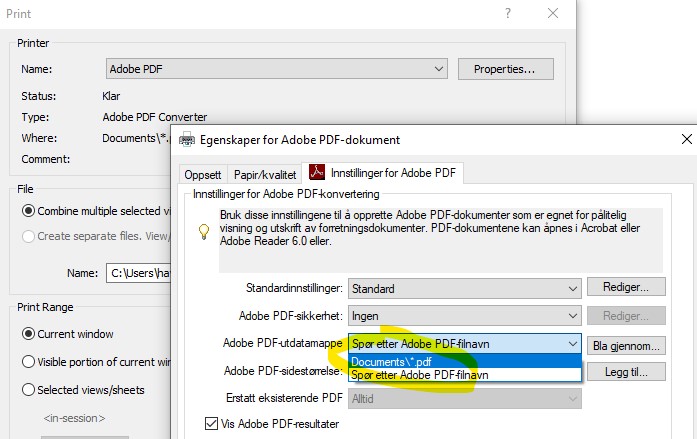The image size is (697, 439).
Task: Click the Adobe PDF Converter type text
Action: 155,117
